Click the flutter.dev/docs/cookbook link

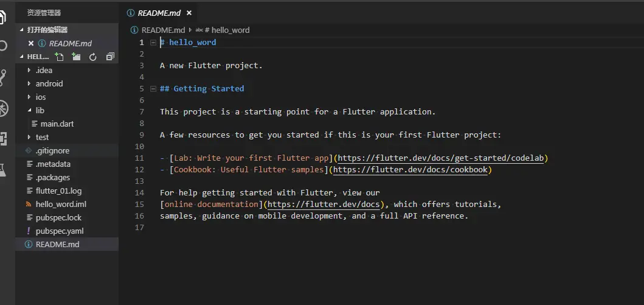click(x=410, y=170)
